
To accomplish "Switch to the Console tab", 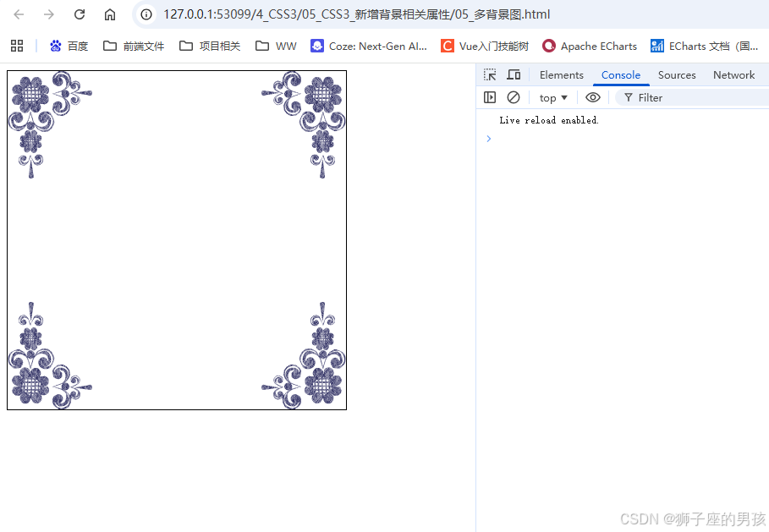I will point(621,75).
